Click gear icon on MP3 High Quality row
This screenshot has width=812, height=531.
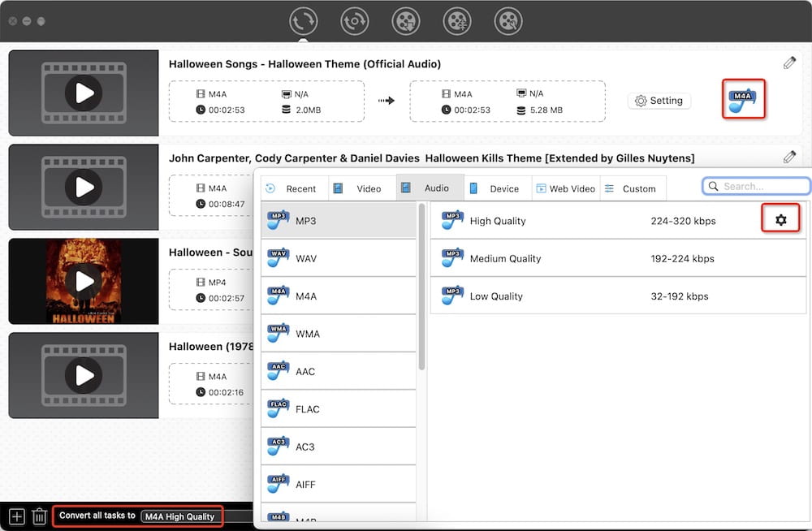pyautogui.click(x=780, y=220)
